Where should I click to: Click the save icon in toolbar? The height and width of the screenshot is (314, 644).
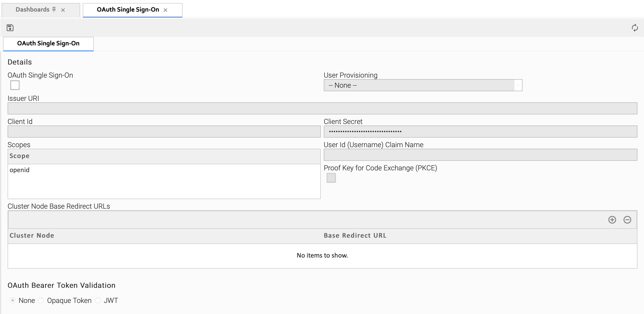(x=10, y=28)
